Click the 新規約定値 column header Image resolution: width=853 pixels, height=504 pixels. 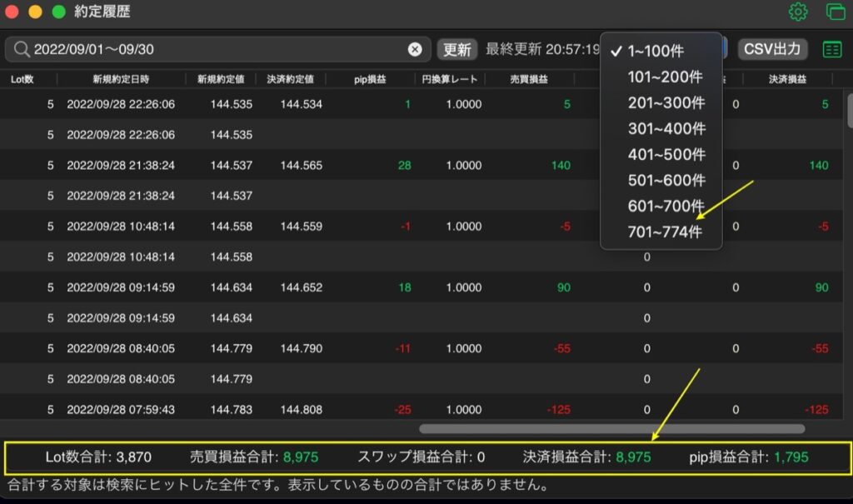click(x=221, y=79)
